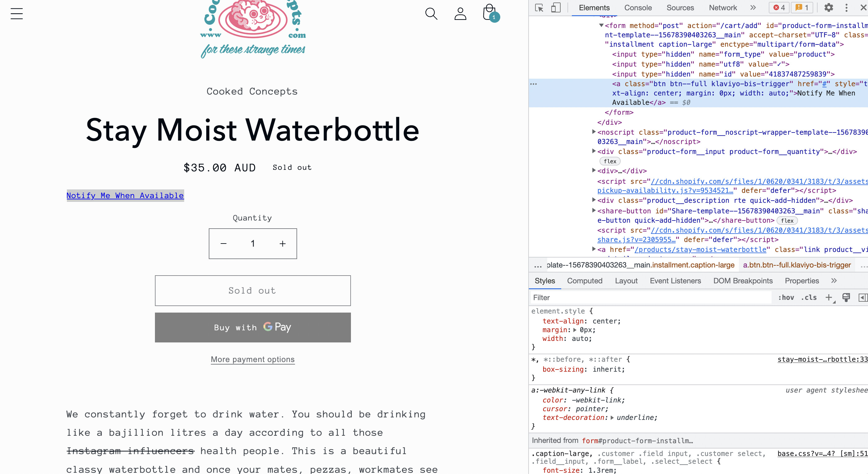
Task: Expand the product__description div node
Action: coord(594,200)
